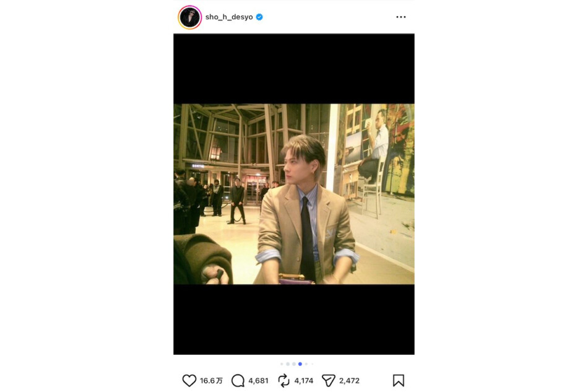The height and width of the screenshot is (392, 588).
Task: Click the active blue carousel dot
Action: 300,364
